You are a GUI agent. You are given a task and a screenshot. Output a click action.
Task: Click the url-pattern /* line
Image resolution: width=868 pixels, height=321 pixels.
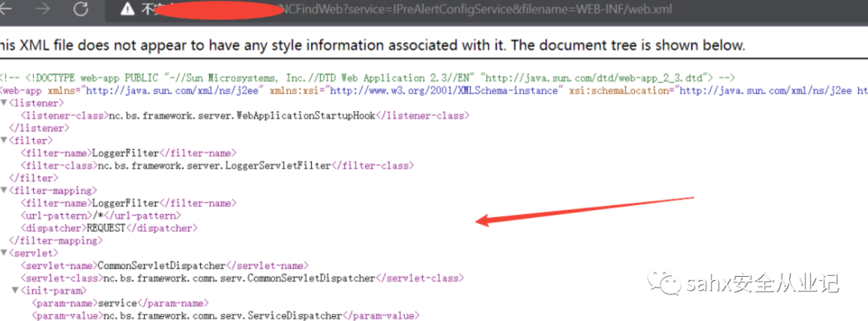click(x=100, y=216)
